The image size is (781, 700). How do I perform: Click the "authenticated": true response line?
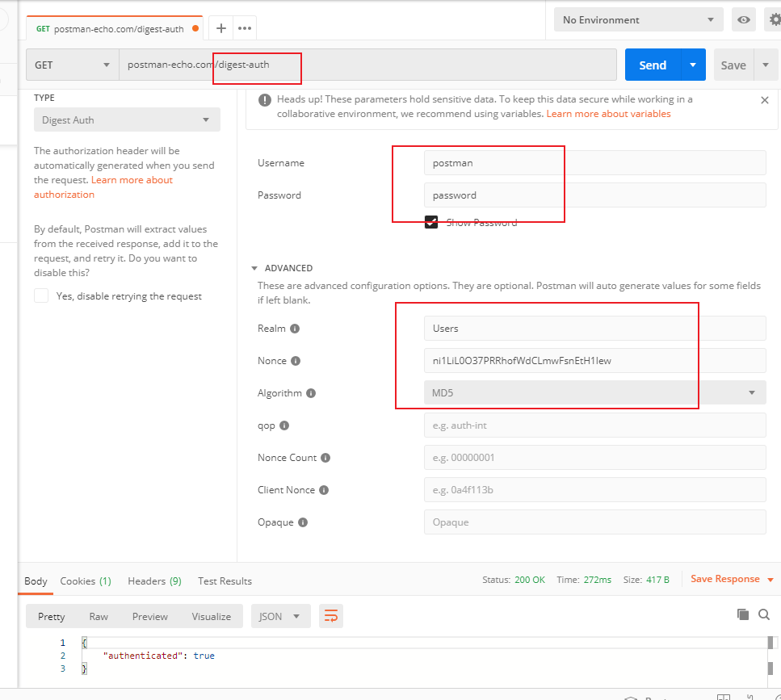159,656
